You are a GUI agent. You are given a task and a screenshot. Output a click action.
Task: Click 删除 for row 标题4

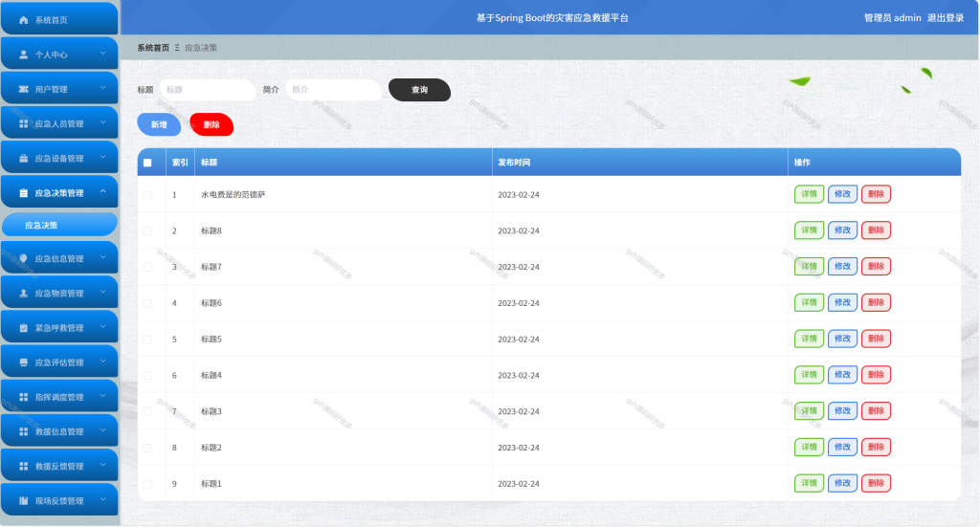coord(876,375)
